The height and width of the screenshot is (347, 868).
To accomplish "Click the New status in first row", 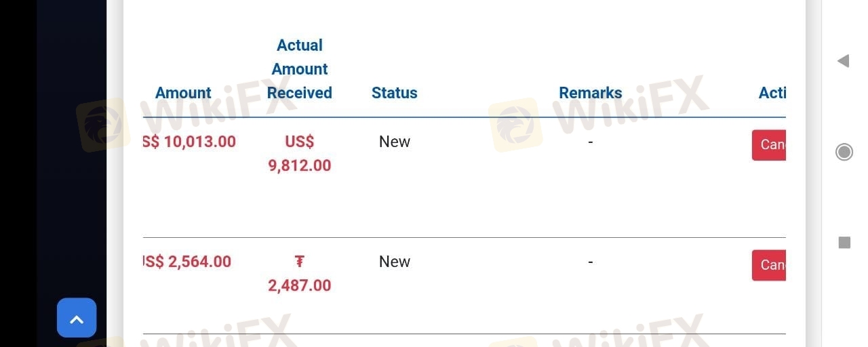I will pos(395,142).
